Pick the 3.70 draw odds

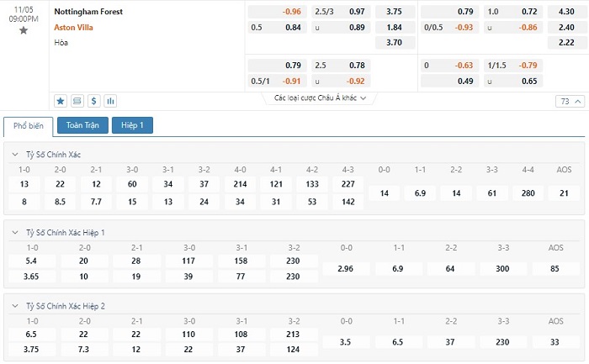tap(393, 42)
